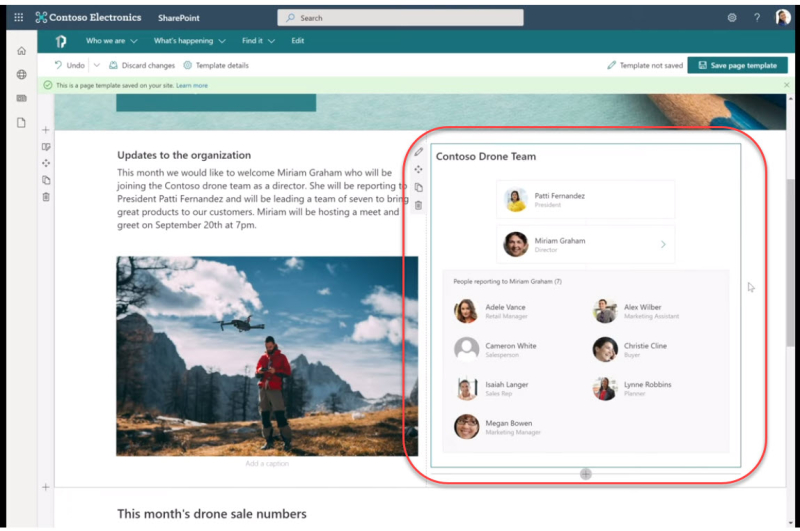800x531 pixels.
Task: Click Add a caption field
Action: pos(267,463)
